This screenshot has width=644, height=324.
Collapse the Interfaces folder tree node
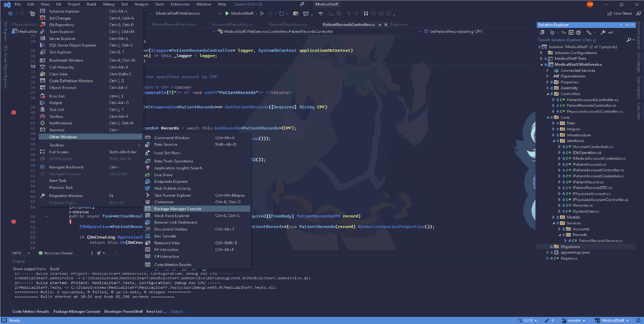[x=554, y=141]
